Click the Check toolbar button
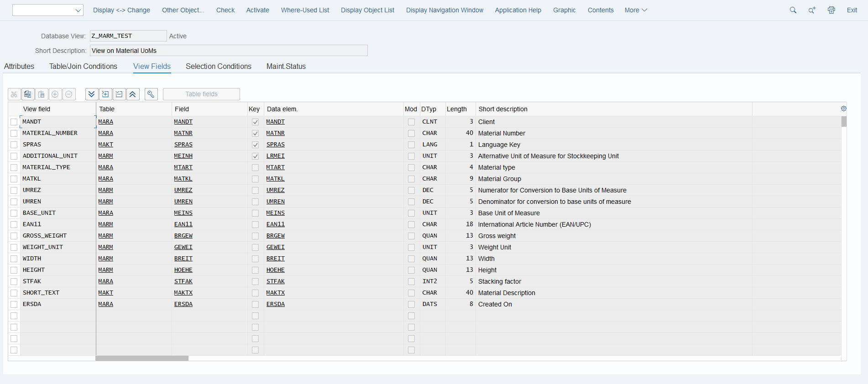868x384 pixels. pos(225,10)
